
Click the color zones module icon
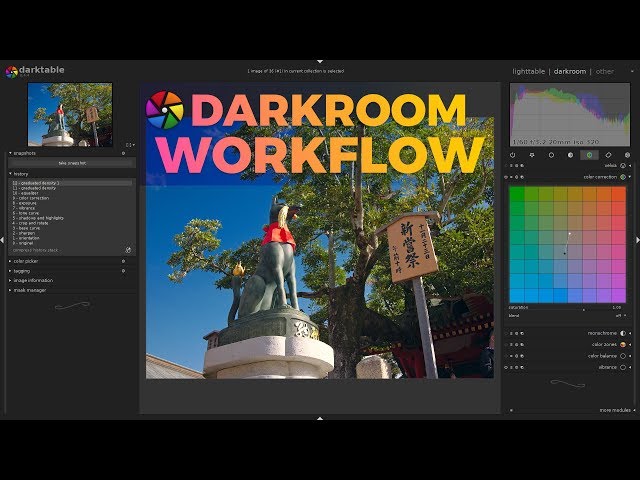click(x=623, y=344)
